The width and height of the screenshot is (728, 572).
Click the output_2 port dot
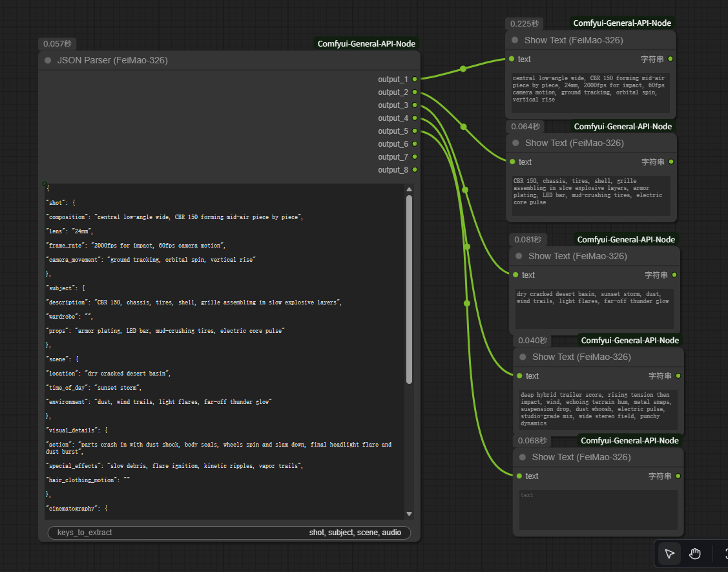(x=415, y=92)
